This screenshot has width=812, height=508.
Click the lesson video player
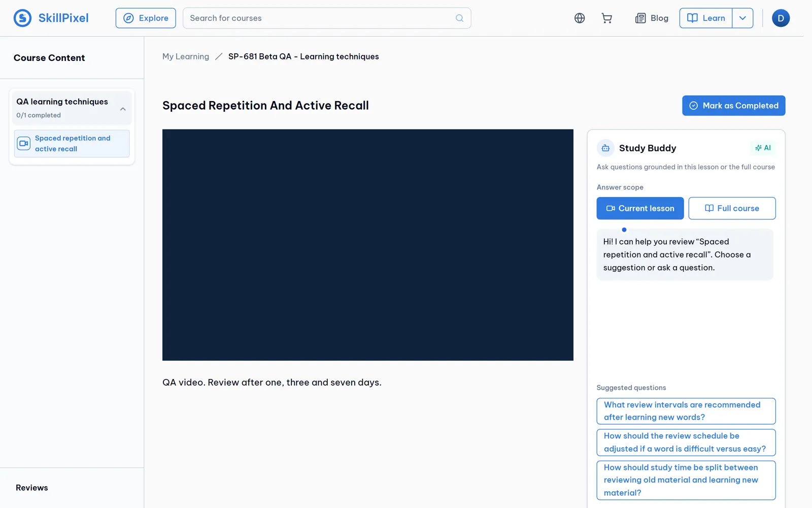pos(368,245)
